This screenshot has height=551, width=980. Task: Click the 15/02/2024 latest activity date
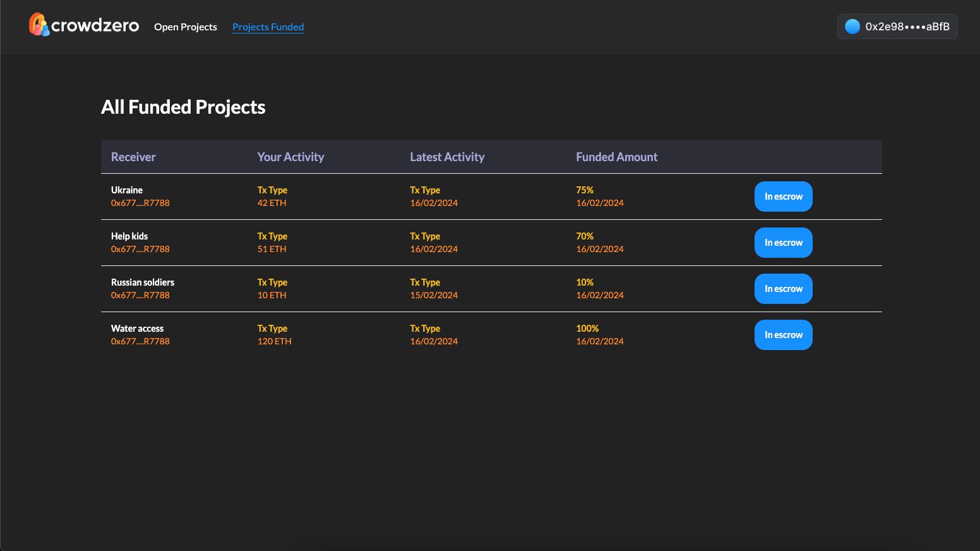pyautogui.click(x=434, y=295)
